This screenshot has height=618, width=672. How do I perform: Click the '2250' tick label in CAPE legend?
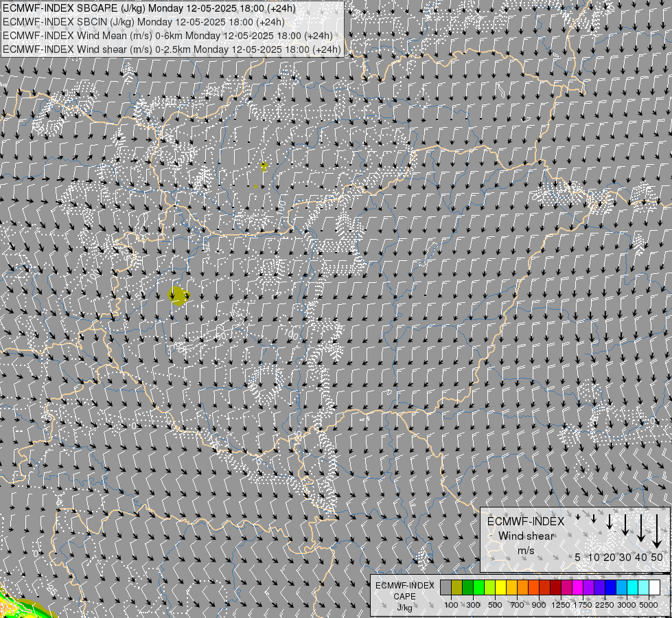pyautogui.click(x=605, y=605)
